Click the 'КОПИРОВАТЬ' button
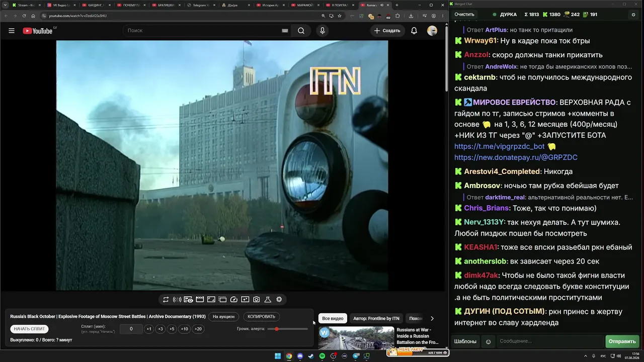 click(262, 317)
